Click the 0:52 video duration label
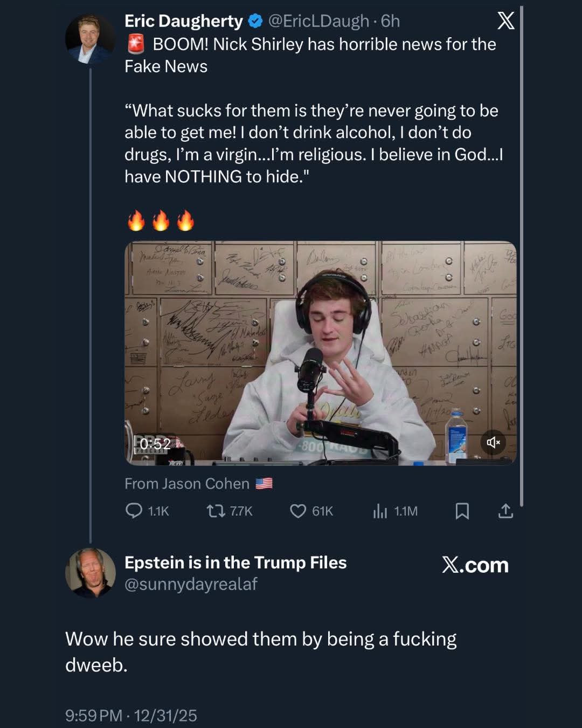 (x=155, y=444)
